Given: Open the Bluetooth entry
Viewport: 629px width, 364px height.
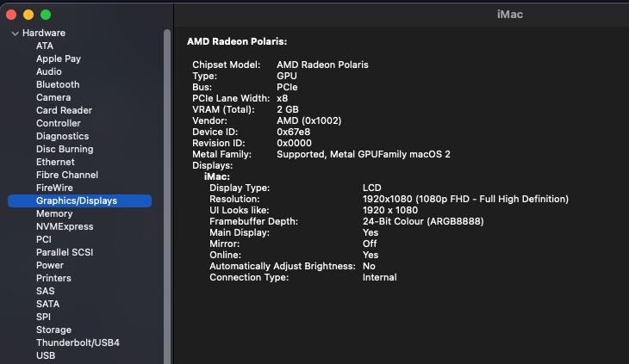Looking at the screenshot, I should (x=58, y=84).
